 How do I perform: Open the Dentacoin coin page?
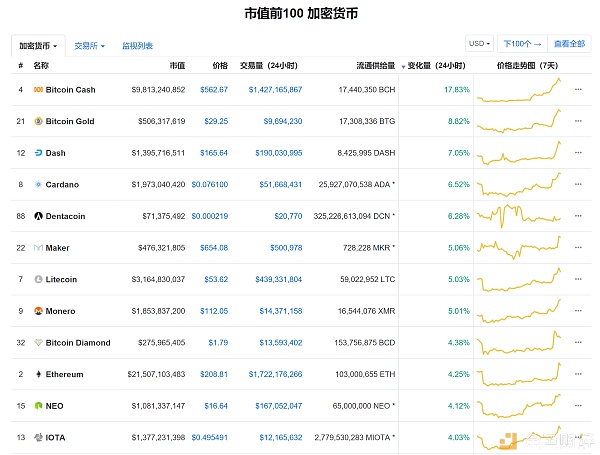(65, 216)
